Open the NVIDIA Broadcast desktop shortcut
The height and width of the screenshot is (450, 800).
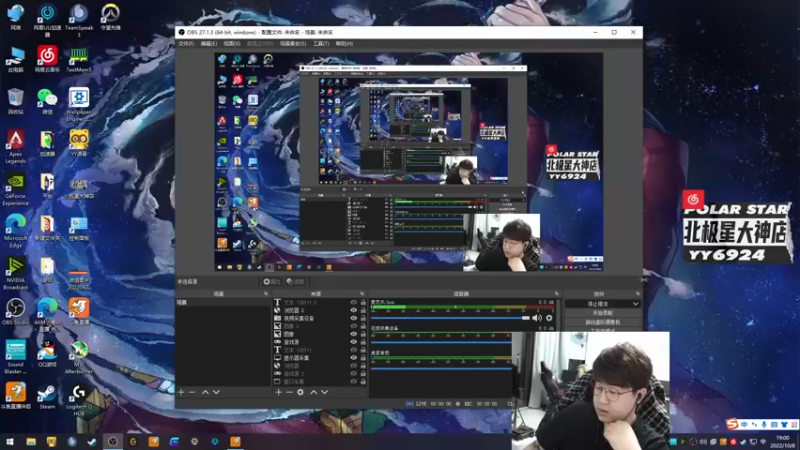(16, 273)
